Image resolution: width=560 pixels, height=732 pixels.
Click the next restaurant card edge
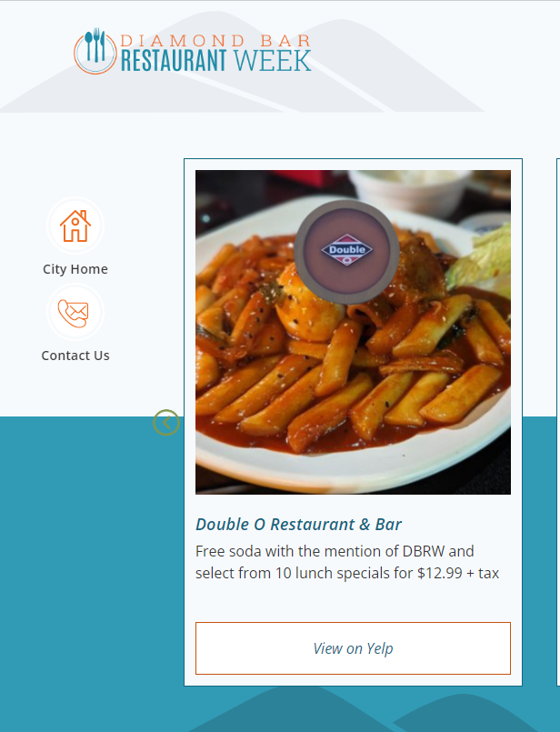(558, 422)
